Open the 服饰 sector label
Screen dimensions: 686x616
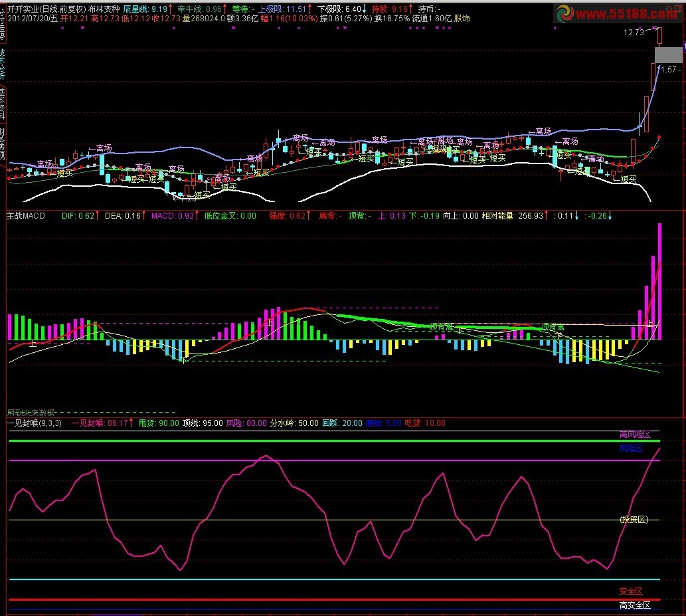462,19
